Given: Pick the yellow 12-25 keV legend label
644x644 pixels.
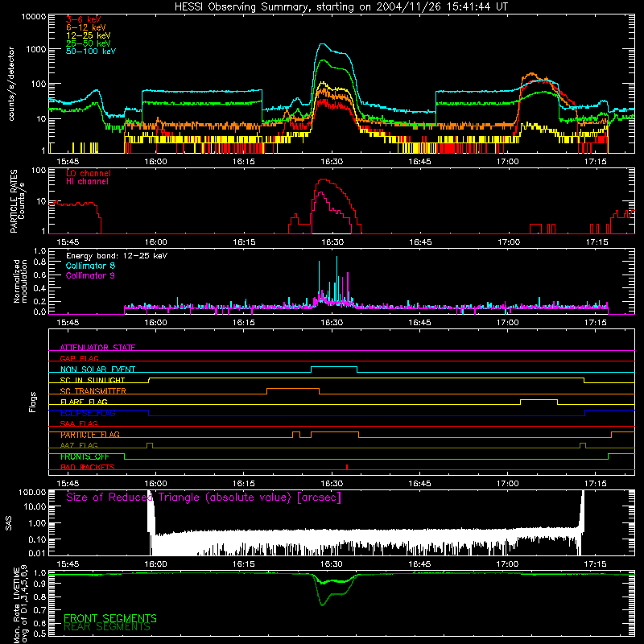Looking at the screenshot, I should (x=88, y=35).
